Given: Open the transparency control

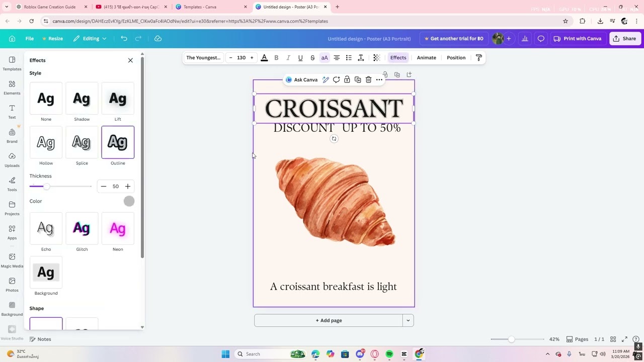Looking at the screenshot, I should pyautogui.click(x=376, y=58).
